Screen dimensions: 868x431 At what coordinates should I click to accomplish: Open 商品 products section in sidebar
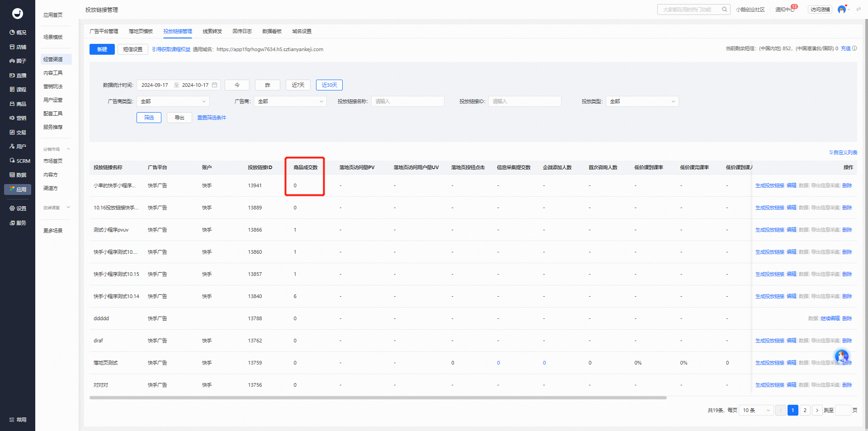tap(18, 104)
